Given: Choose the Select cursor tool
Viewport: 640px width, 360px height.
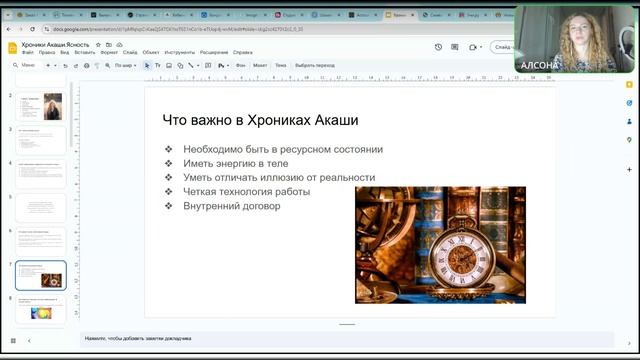Looking at the screenshot, I should [x=147, y=65].
